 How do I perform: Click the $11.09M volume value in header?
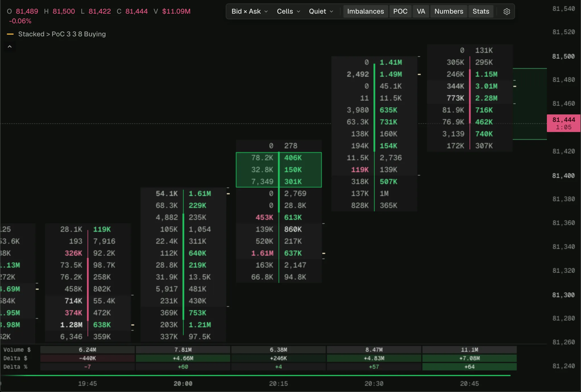(176, 11)
